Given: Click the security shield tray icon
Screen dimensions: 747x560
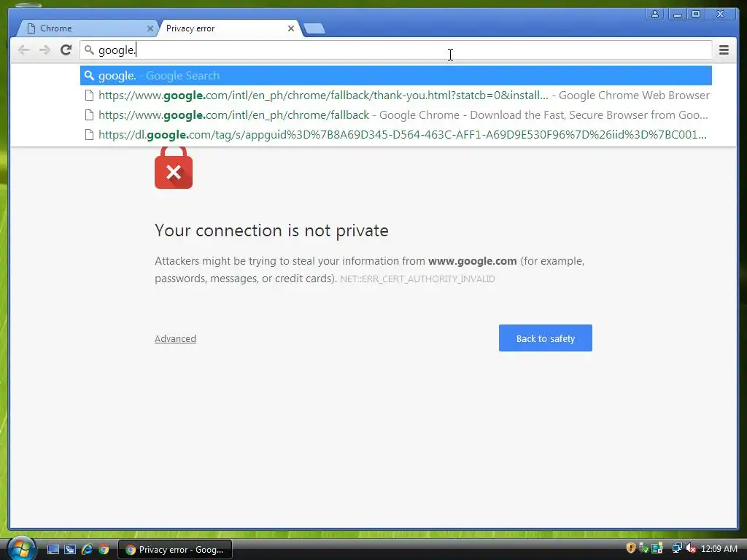Looking at the screenshot, I should coord(631,548).
